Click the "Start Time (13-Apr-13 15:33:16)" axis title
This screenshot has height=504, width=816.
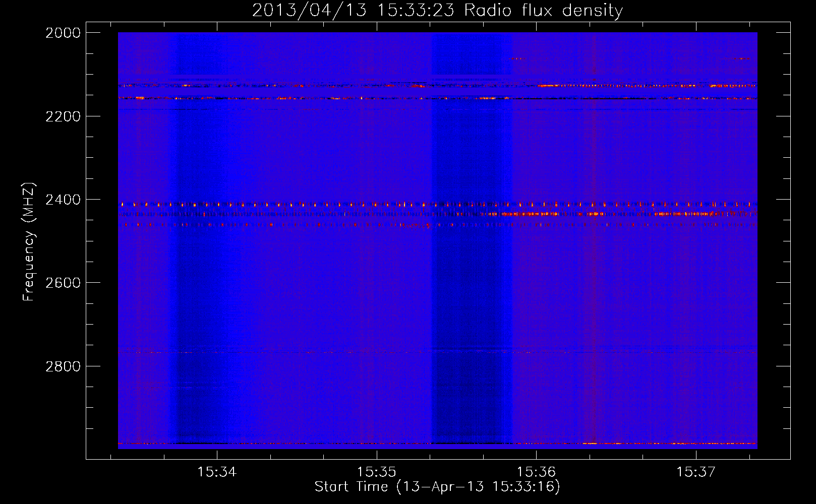pos(437,487)
